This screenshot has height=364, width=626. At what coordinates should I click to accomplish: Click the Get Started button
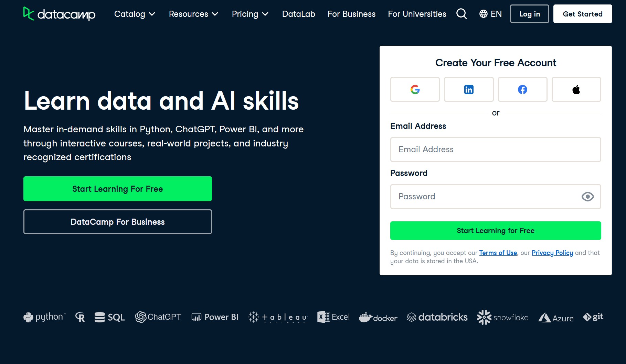pos(583,14)
